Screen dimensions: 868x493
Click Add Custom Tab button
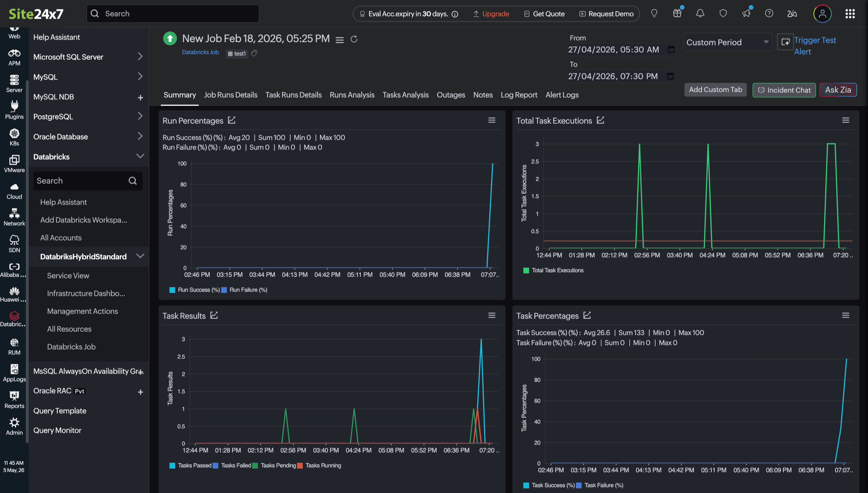coord(715,90)
